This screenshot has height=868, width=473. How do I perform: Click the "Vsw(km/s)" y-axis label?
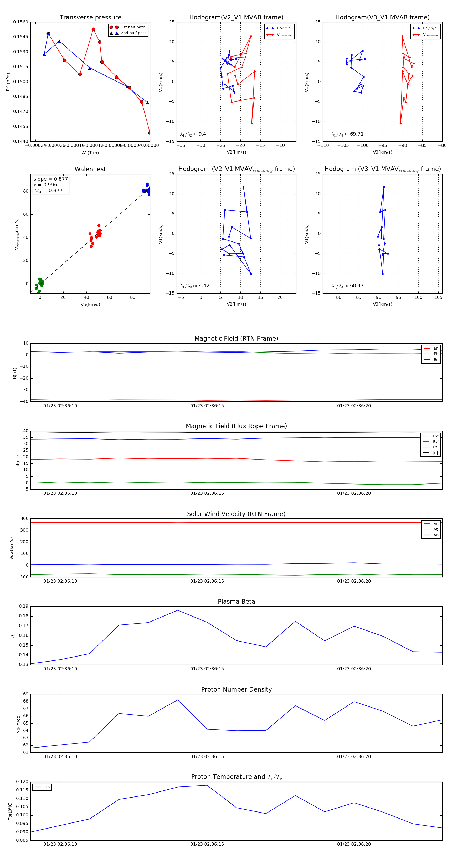click(12, 548)
